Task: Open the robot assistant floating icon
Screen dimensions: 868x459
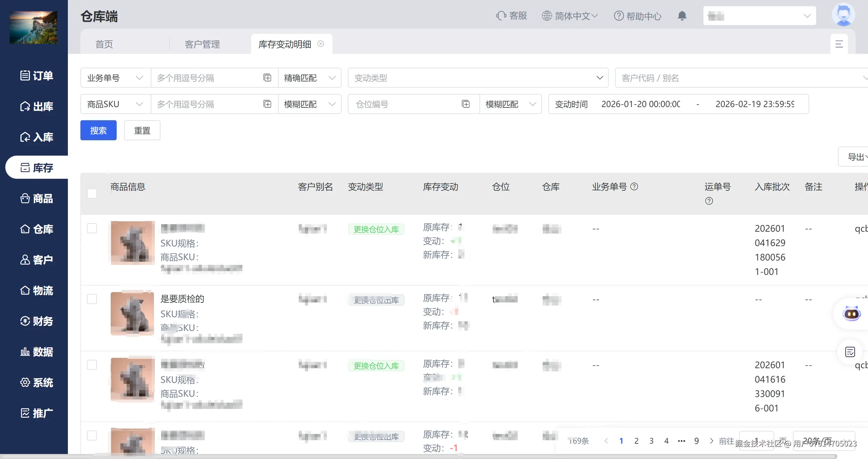Action: coord(851,314)
